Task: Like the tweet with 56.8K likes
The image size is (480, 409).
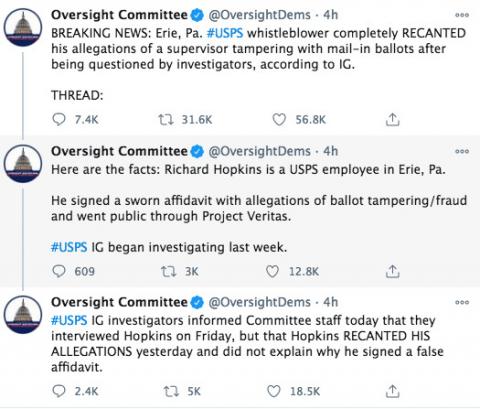Action: [279, 119]
